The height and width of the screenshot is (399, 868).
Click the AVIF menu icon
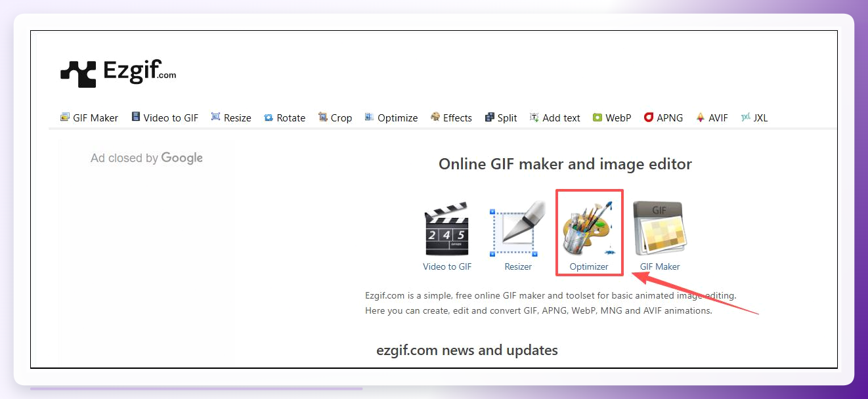(701, 117)
